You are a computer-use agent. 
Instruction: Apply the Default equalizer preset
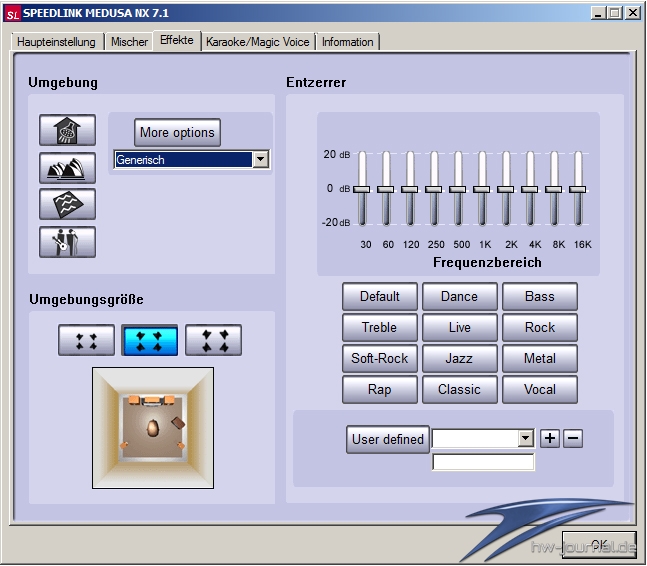(380, 296)
